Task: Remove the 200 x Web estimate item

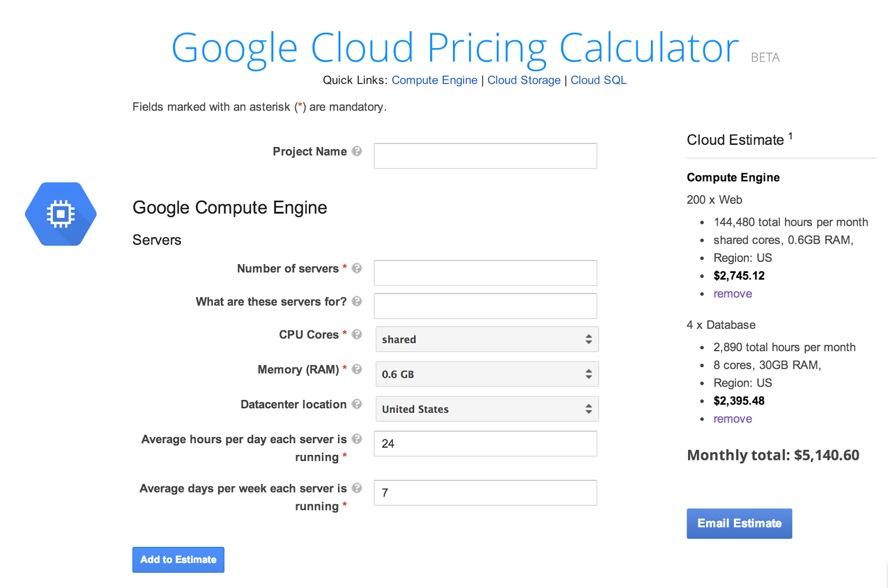Action: click(732, 293)
